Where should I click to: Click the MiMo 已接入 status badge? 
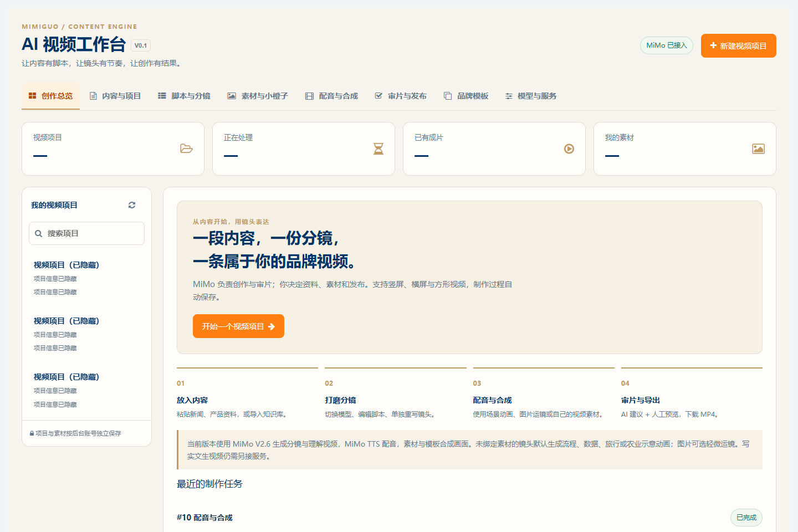coord(667,45)
